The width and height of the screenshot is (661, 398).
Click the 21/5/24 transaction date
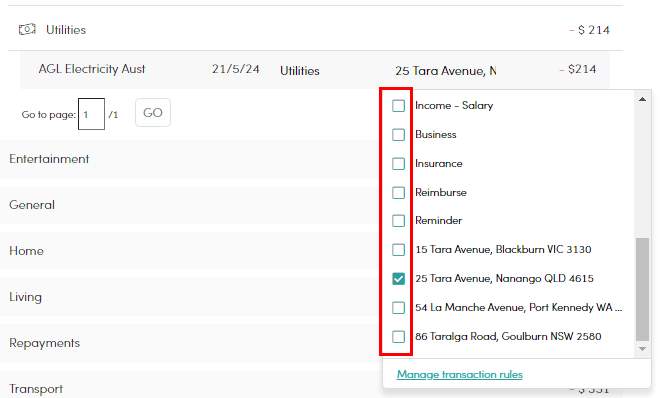[236, 69]
